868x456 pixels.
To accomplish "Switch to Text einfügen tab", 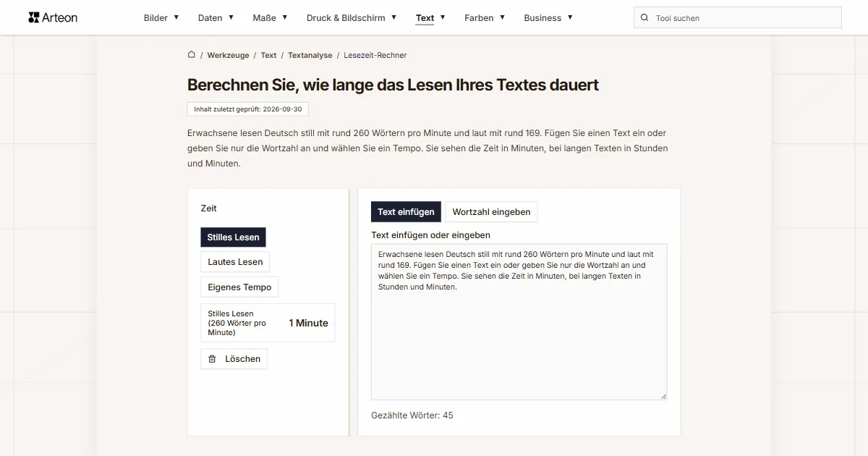I will click(x=406, y=212).
